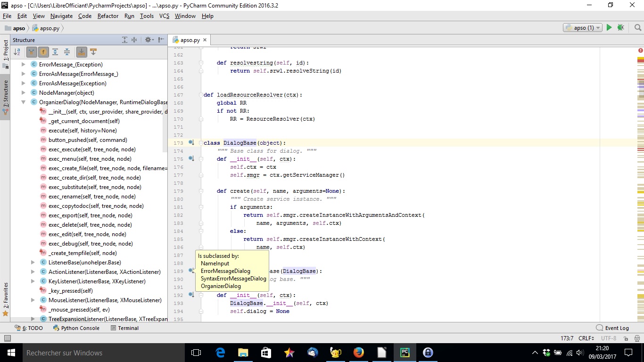Expand KeyListener node in Structure
Viewport: 644px width, 362px height.
click(x=33, y=281)
